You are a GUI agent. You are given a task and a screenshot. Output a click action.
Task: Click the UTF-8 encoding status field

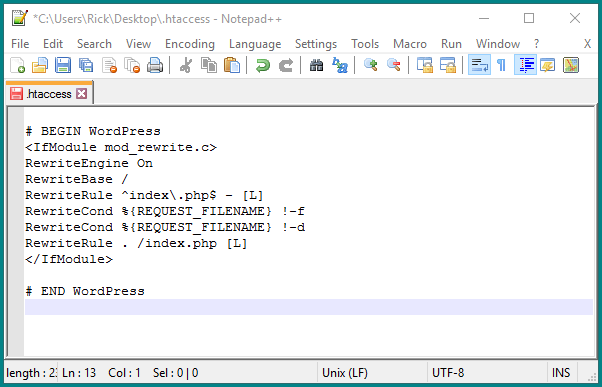448,373
